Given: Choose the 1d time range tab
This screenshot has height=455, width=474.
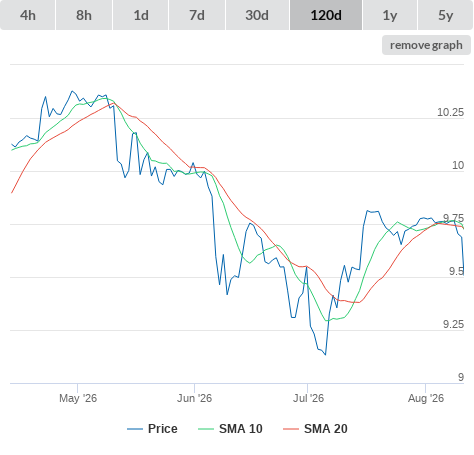Looking at the screenshot, I should [141, 15].
